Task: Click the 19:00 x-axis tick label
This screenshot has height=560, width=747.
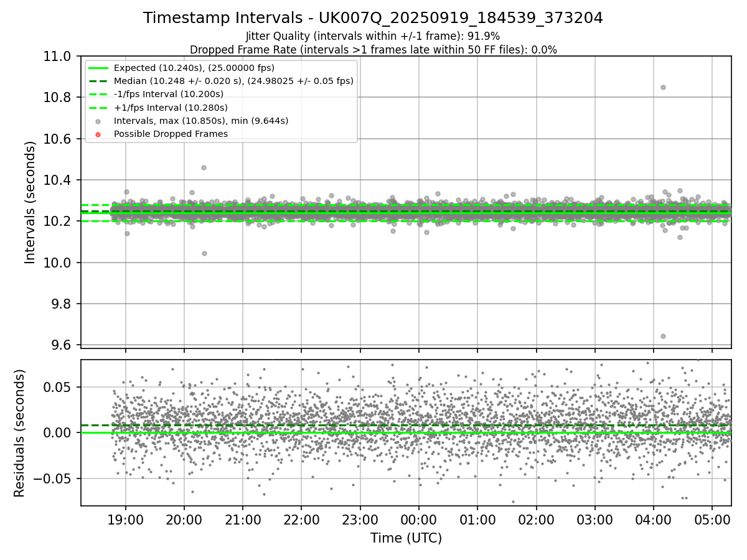Action: click(126, 520)
